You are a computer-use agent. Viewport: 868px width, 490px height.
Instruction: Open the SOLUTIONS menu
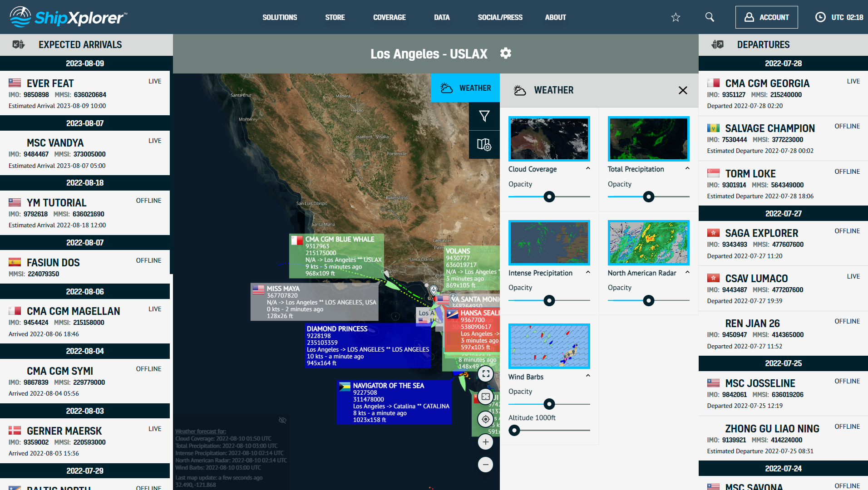click(x=280, y=17)
